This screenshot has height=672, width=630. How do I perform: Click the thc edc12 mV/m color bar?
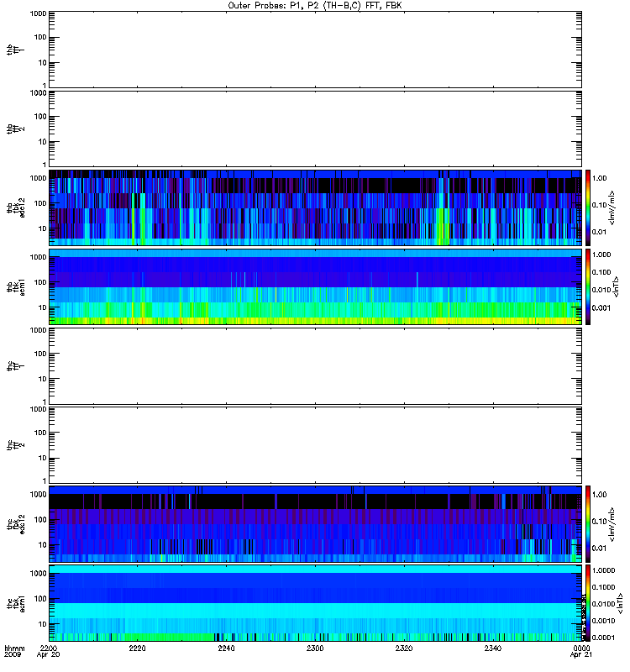click(588, 524)
